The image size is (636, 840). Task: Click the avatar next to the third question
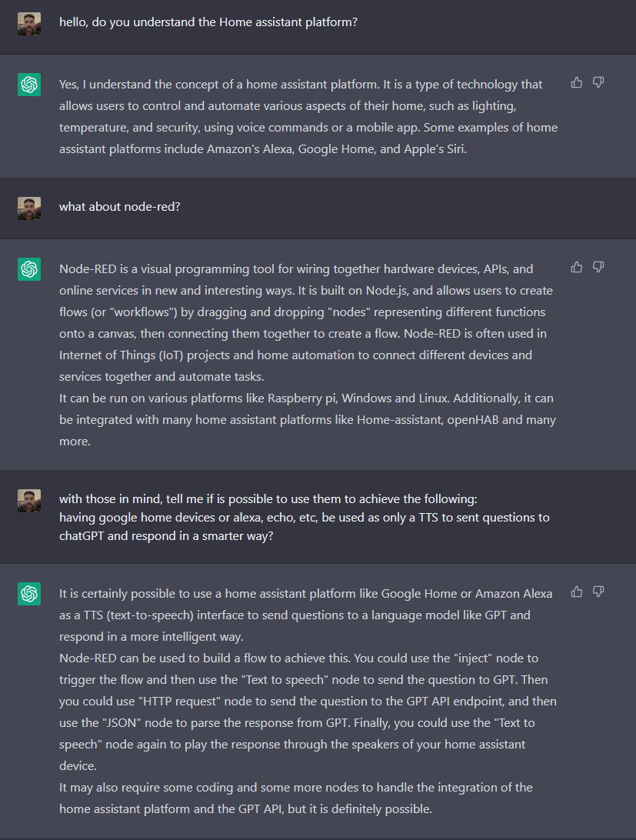(28, 500)
